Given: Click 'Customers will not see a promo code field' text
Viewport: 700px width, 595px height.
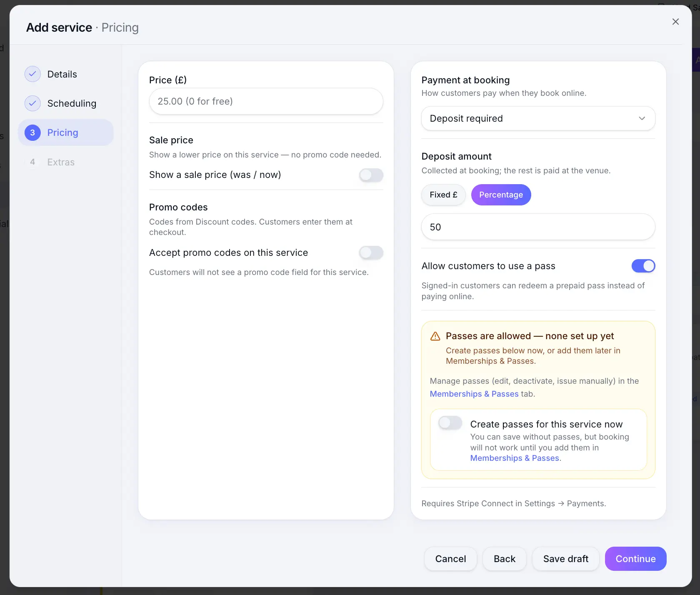Looking at the screenshot, I should [259, 272].
